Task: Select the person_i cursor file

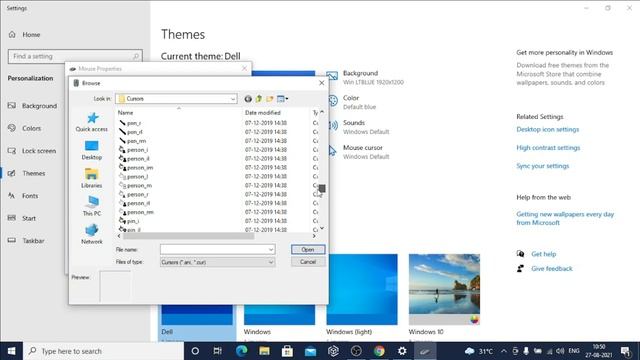Action: point(134,150)
